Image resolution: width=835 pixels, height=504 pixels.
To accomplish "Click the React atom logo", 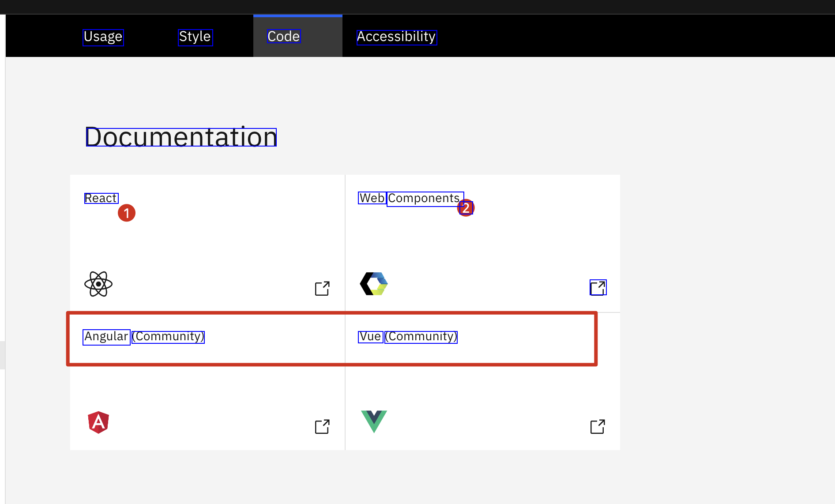I will 98,284.
